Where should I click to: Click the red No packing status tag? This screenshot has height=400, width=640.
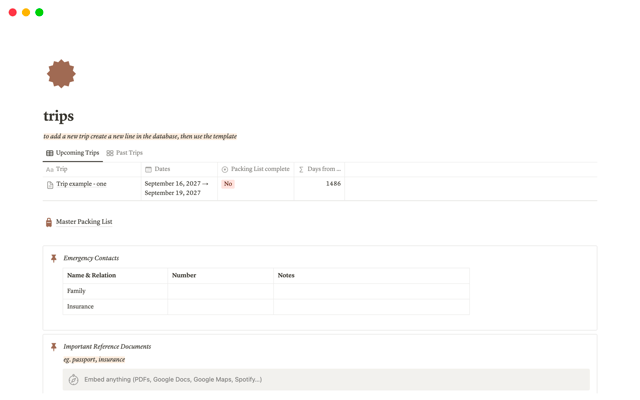(x=228, y=184)
